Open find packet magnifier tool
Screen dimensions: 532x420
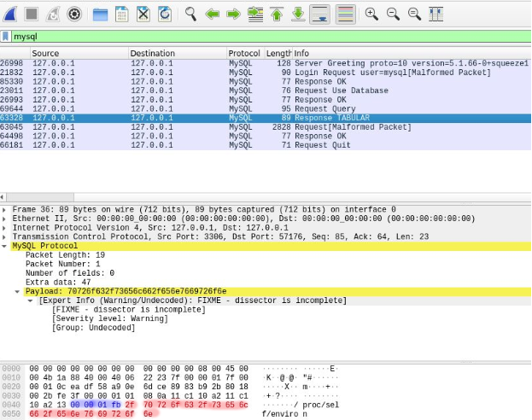click(x=190, y=14)
